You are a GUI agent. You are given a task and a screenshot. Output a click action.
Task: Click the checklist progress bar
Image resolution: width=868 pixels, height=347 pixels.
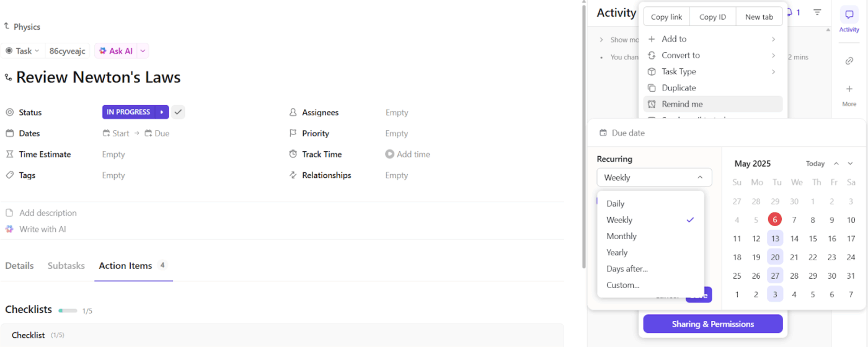pyautogui.click(x=68, y=310)
